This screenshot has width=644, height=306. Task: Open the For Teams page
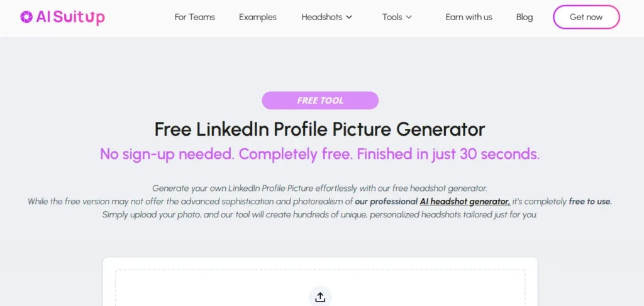194,17
